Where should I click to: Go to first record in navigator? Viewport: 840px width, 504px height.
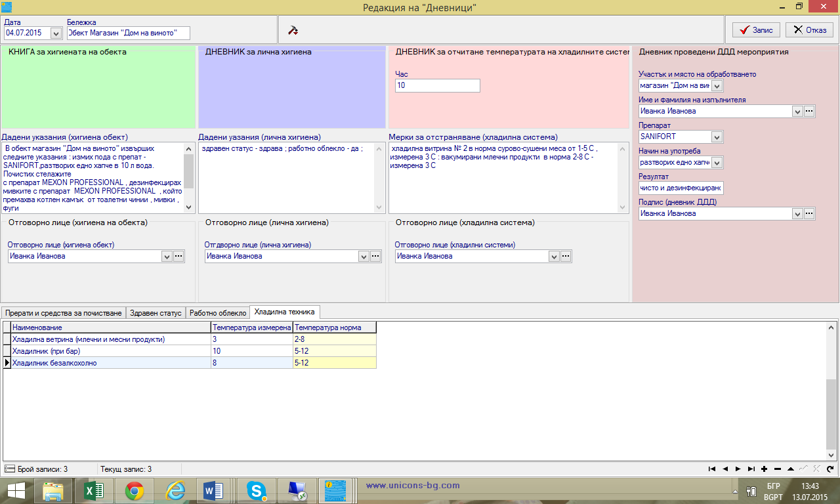712,469
